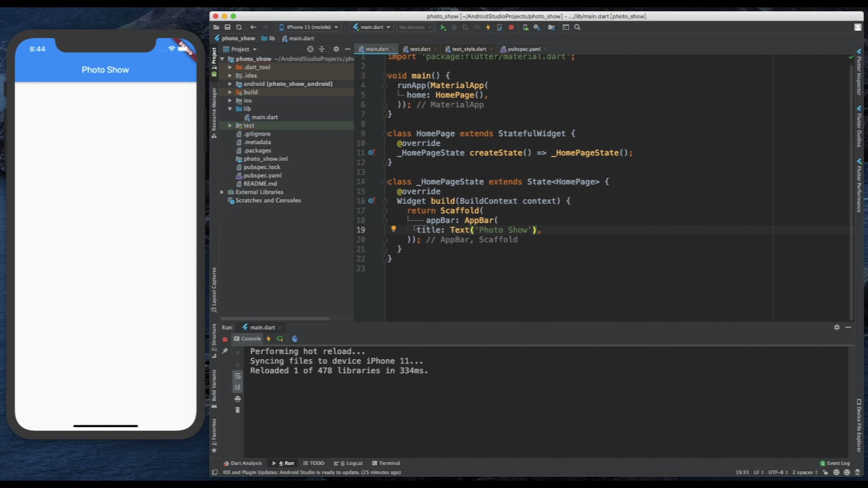Switch to the text_style.dart editor tab
The width and height of the screenshot is (868, 488).
point(468,49)
